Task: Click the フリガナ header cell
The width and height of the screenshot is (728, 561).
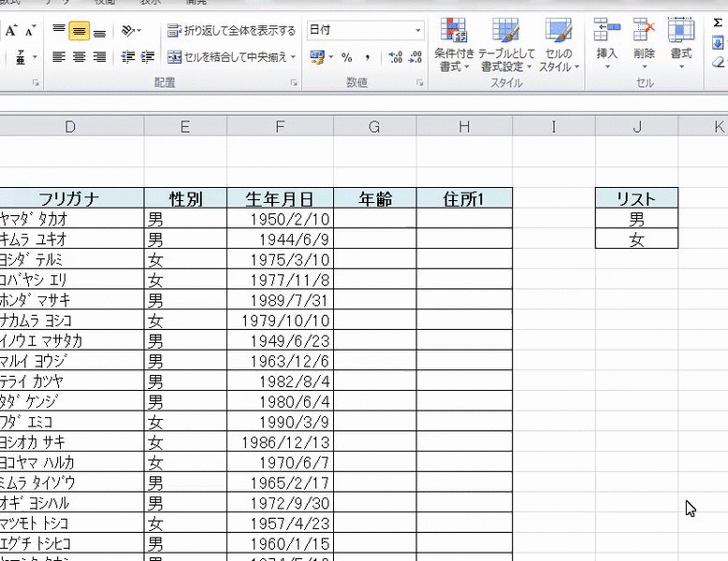Action: pos(71,198)
